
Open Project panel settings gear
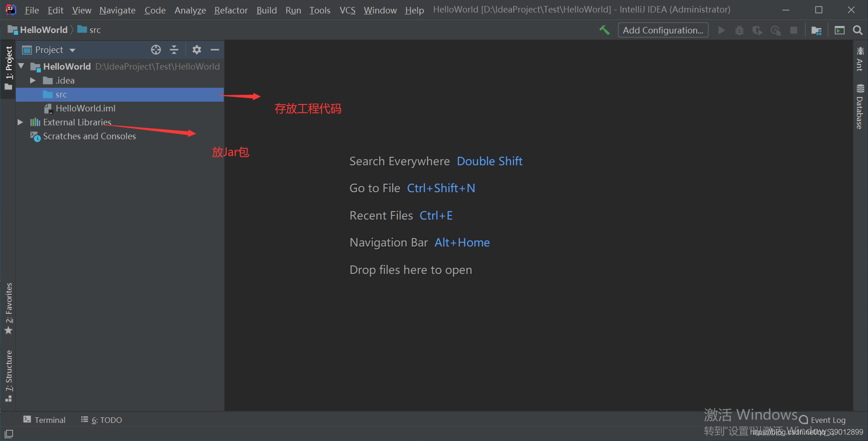(x=197, y=50)
